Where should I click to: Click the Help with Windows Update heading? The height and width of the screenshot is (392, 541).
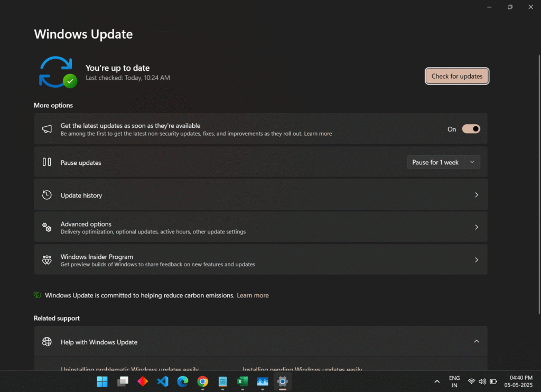click(x=99, y=342)
